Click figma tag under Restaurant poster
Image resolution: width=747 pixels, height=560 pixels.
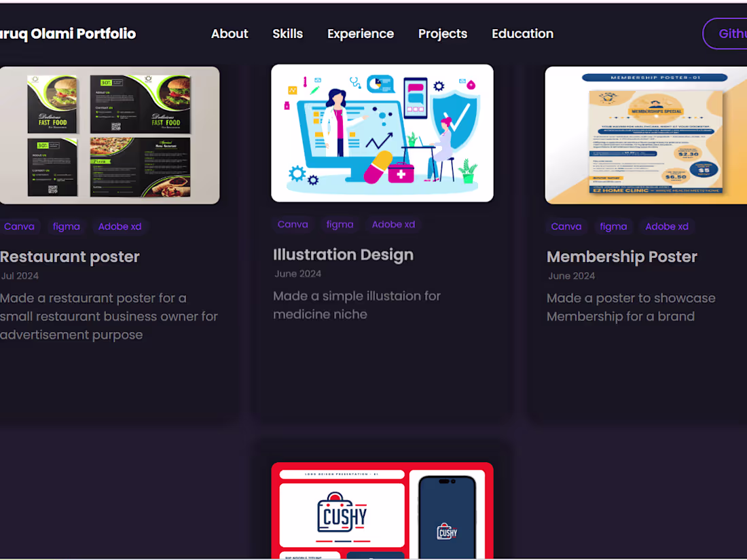(67, 227)
